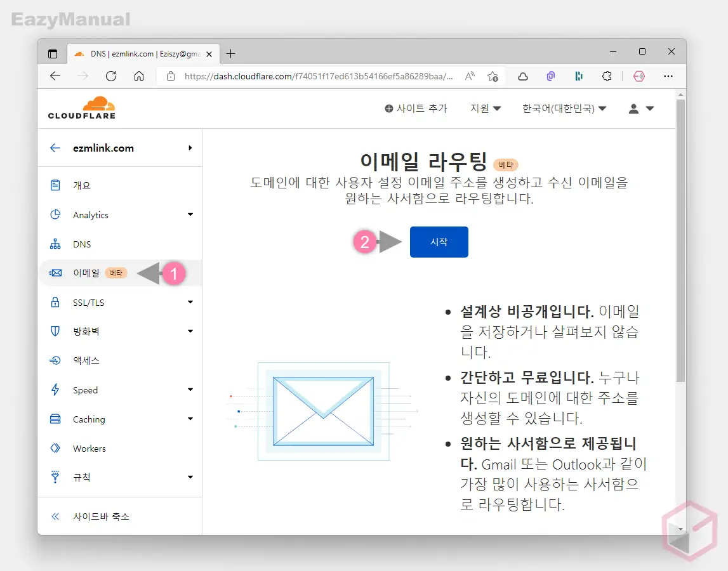The width and height of the screenshot is (728, 571).
Task: Expand the 지원 dropdown
Action: point(484,108)
